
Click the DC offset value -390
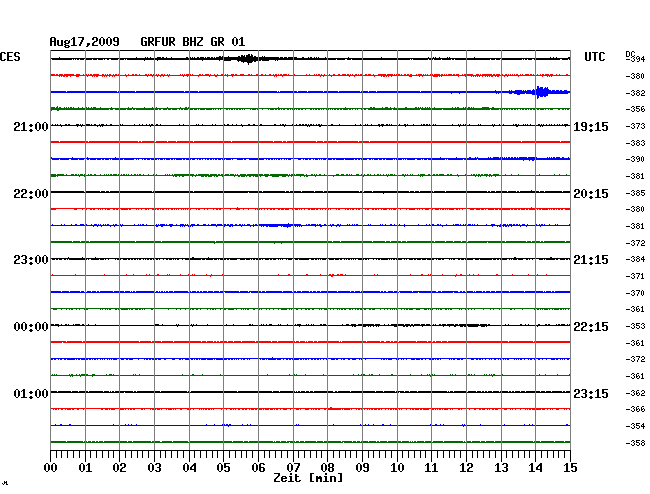(x=635, y=159)
